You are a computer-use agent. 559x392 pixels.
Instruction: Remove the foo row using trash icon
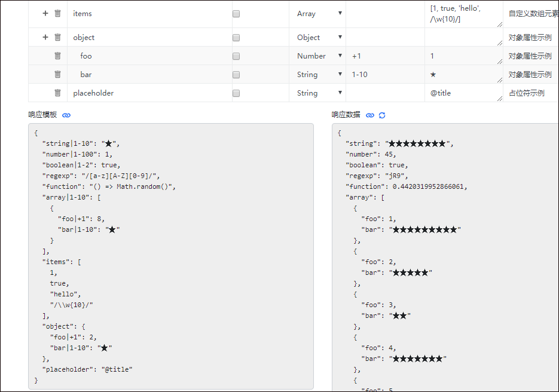pos(57,56)
